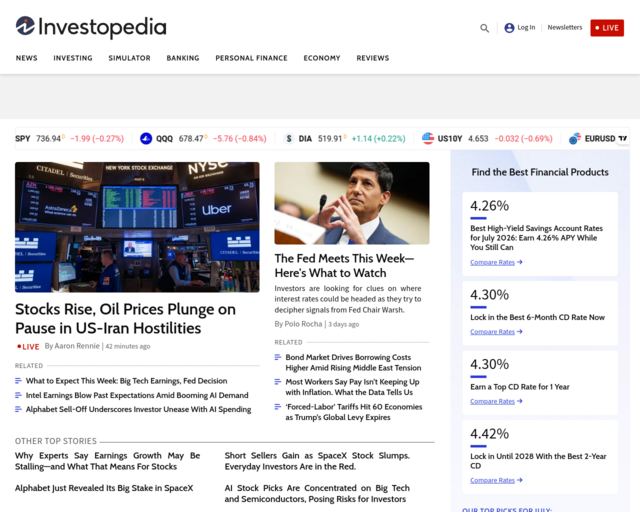
Task: Click the EURUSD currency icon
Action: (575, 139)
